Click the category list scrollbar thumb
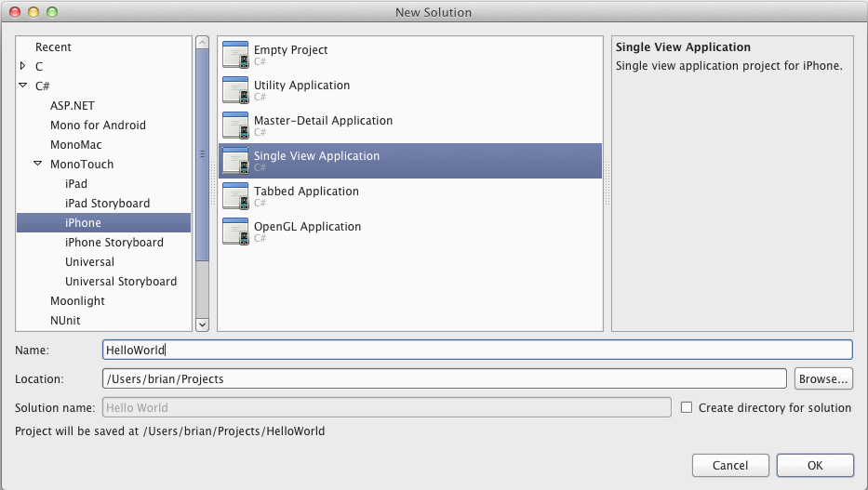The height and width of the screenshot is (490, 868). (202, 154)
